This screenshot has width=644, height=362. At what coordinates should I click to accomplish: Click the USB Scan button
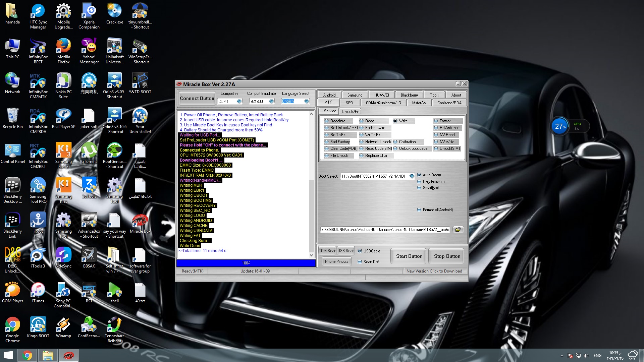346,251
